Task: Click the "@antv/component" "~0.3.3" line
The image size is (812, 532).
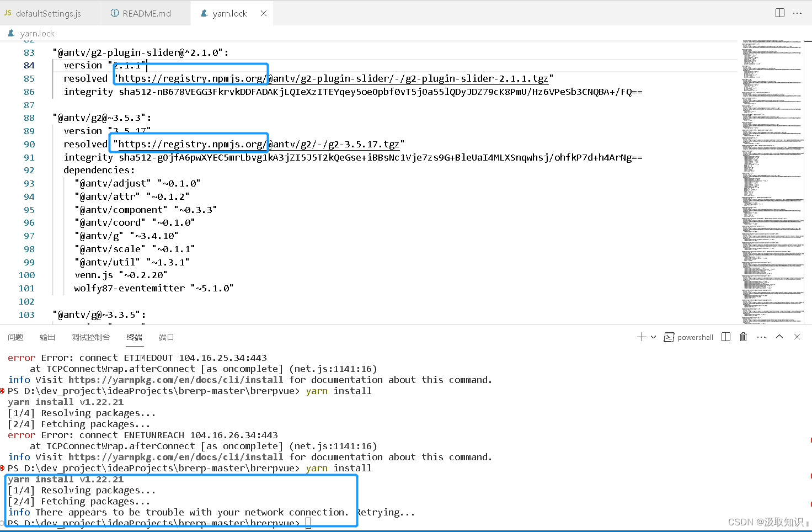Action: tap(146, 210)
